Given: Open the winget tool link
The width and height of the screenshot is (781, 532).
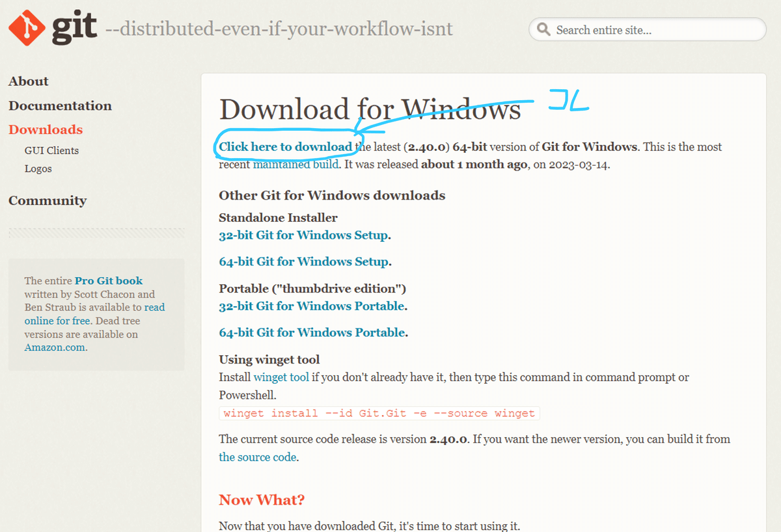Looking at the screenshot, I should [281, 377].
